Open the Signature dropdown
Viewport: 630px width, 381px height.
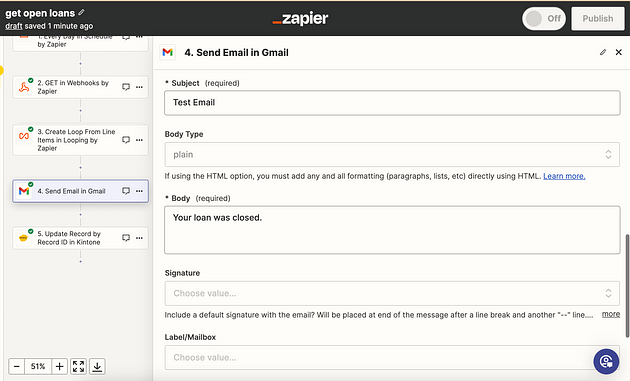click(392, 293)
